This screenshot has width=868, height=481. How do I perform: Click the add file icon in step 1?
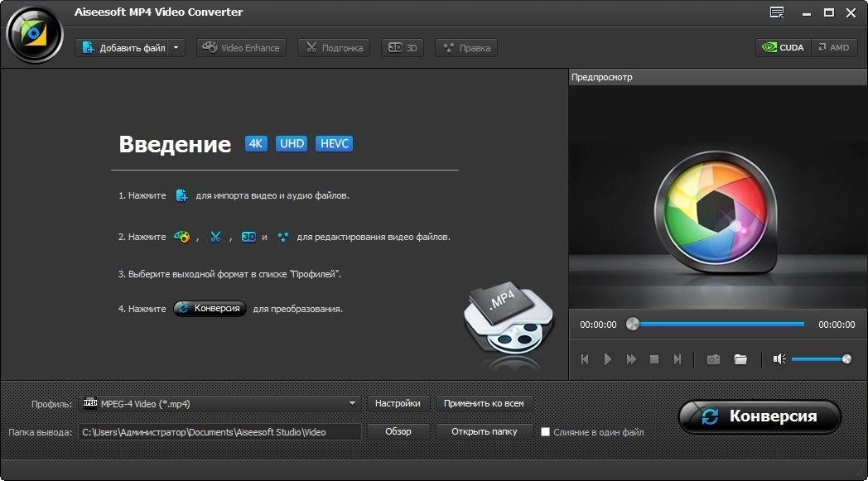181,195
